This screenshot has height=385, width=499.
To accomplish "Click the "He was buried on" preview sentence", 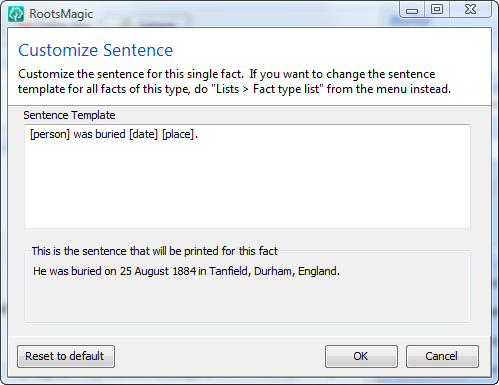I will pyautogui.click(x=186, y=271).
